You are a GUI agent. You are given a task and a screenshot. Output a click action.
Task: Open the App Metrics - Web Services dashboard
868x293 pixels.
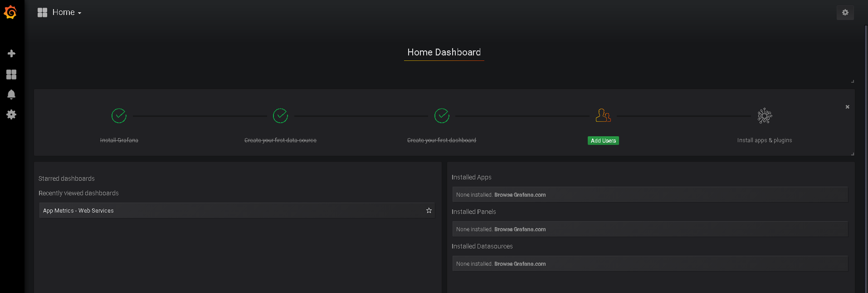click(78, 211)
